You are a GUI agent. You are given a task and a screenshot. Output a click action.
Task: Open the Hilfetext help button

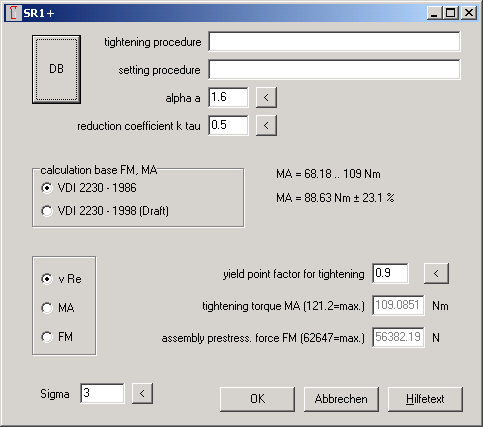click(425, 399)
